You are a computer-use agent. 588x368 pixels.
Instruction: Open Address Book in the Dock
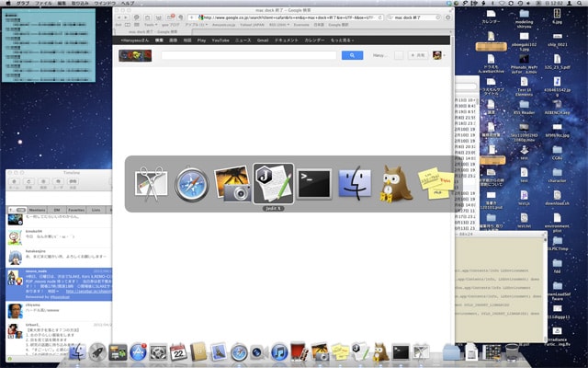pyautogui.click(x=198, y=352)
